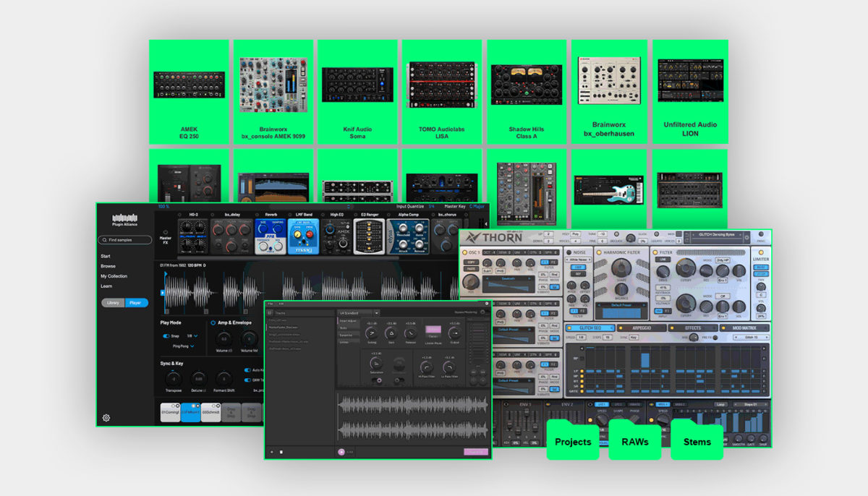Open the White Noise type dropdown
868x496 pixels.
(577, 260)
